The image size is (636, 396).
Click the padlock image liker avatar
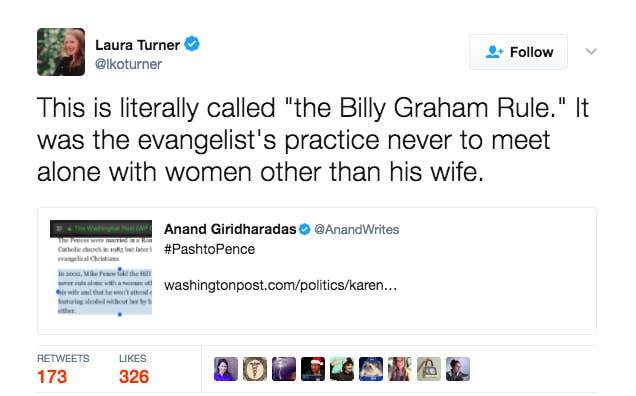[x=429, y=369]
